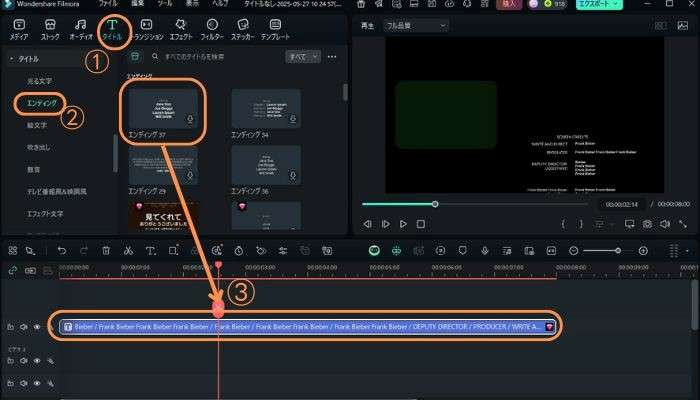Split the clip with scissors tool

(128, 250)
